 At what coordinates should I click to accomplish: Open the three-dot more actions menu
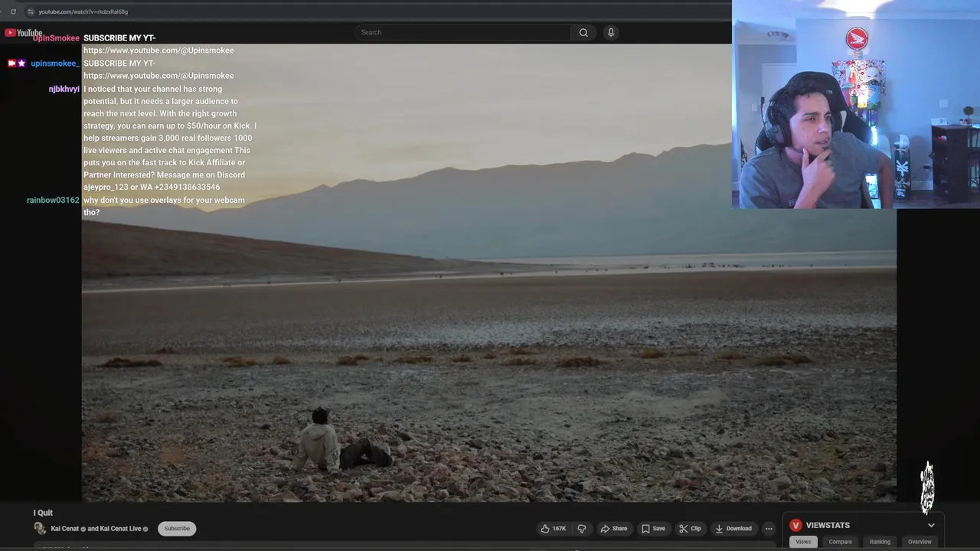tap(769, 529)
